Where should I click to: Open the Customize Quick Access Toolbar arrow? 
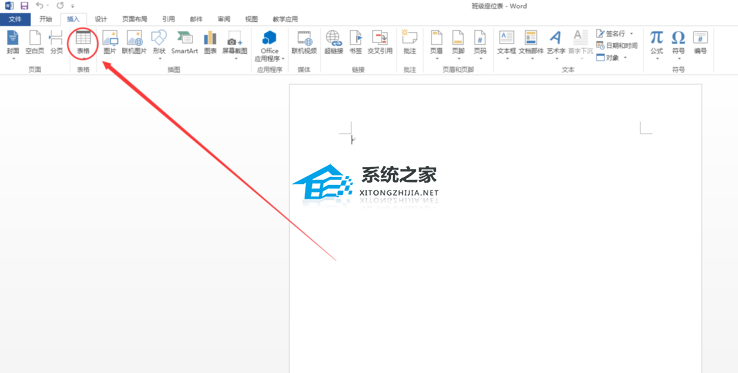pyautogui.click(x=72, y=7)
